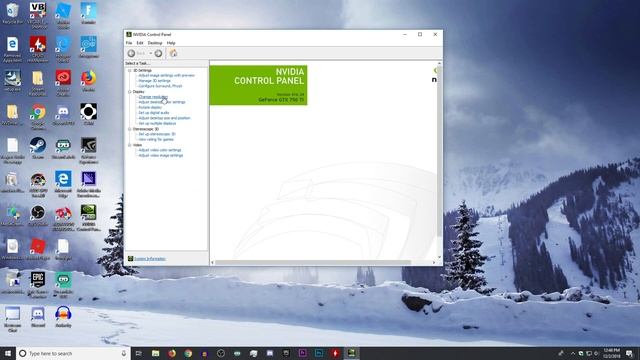
Task: Select Manage 3D settings
Action: click(x=155, y=81)
